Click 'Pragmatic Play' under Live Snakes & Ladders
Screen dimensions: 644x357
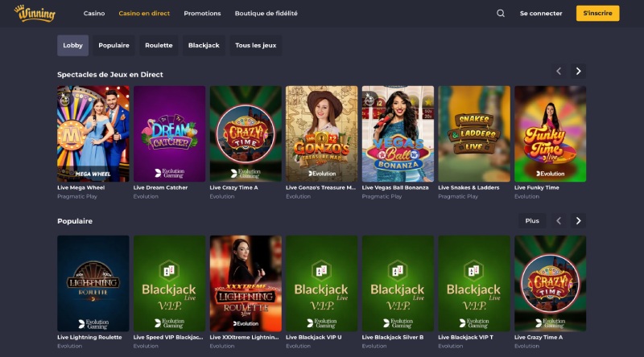[x=458, y=196]
